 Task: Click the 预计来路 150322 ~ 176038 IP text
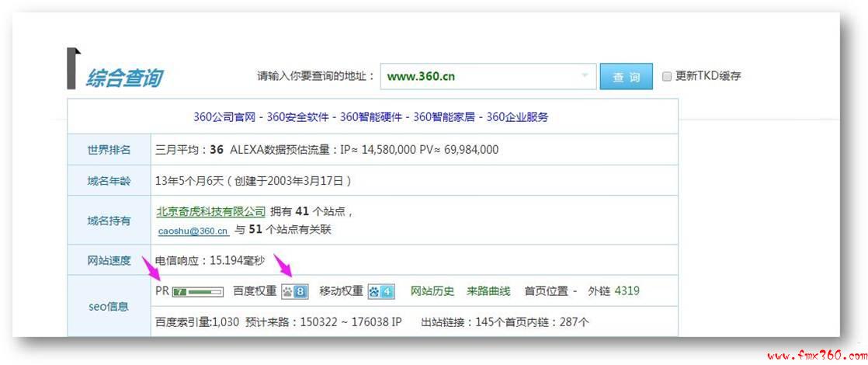324,322
